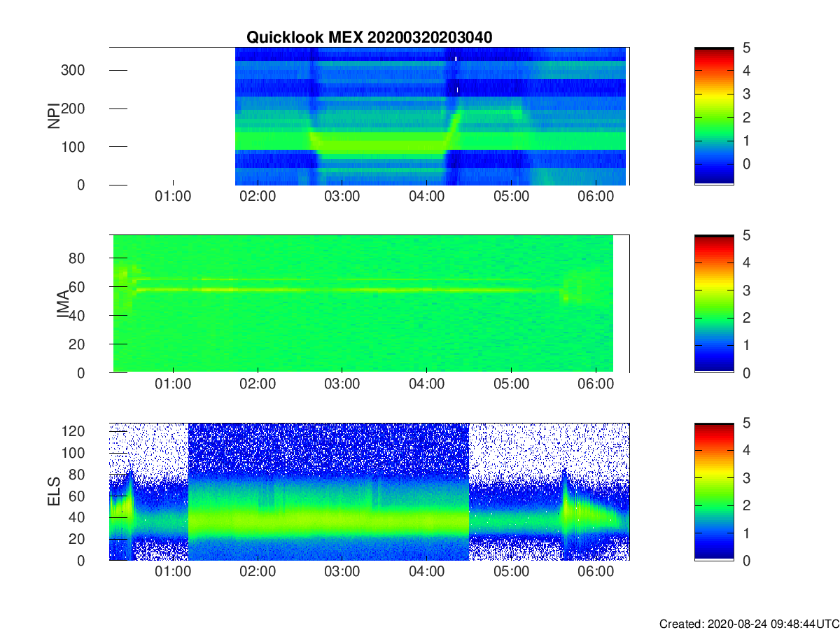Screen dimensions: 840x630
Task: Click 02:00 tick label under NPI panel
Action: (x=258, y=197)
